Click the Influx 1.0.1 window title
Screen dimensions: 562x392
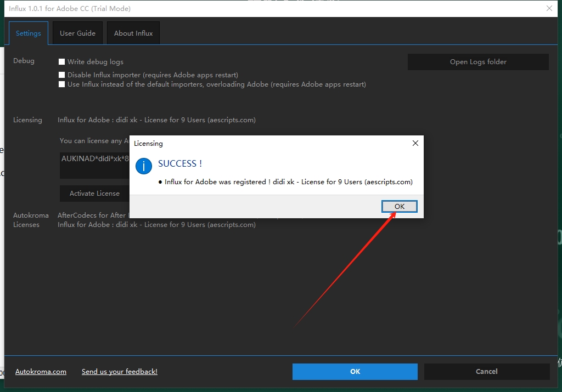70,9
